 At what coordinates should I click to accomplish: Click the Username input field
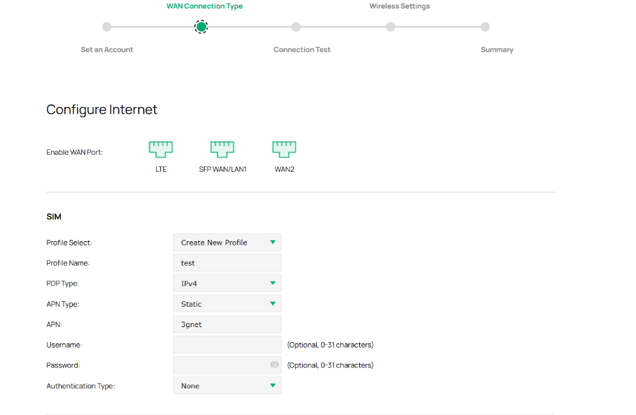[227, 345]
